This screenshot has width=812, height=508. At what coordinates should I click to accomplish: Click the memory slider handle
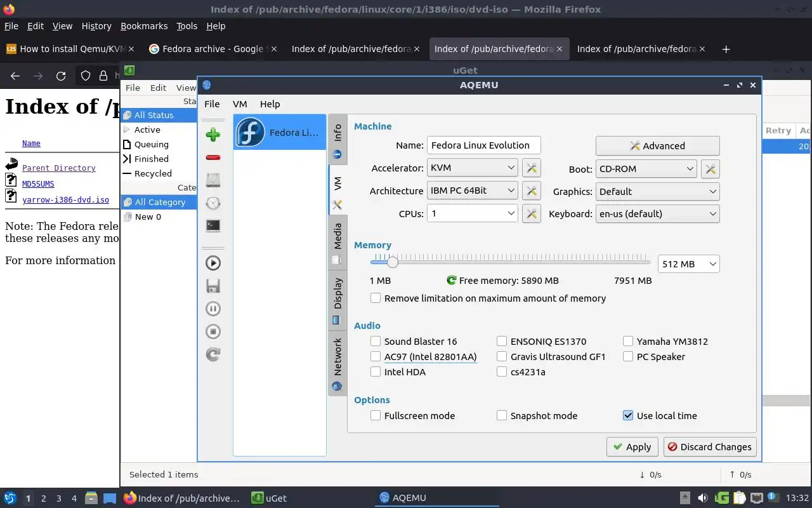click(393, 262)
